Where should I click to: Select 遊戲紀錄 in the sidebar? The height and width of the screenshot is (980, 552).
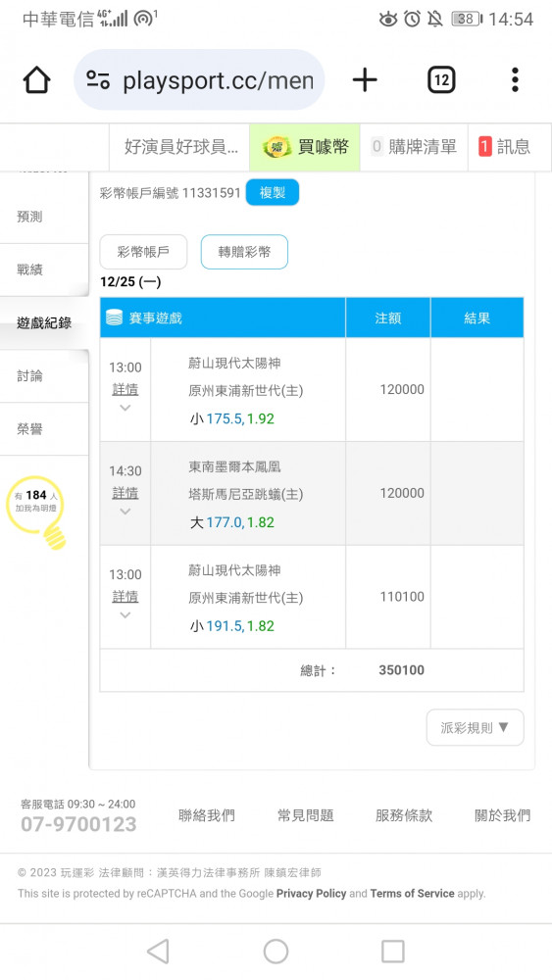coord(44,323)
